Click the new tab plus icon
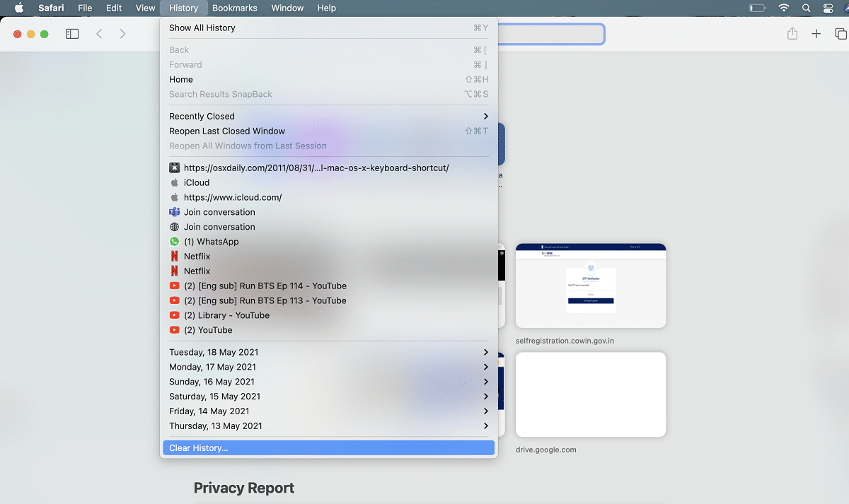The image size is (849, 504). pos(816,33)
